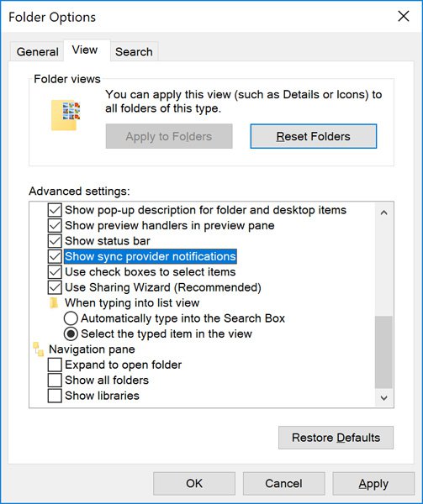The height and width of the screenshot is (504, 423).
Task: Enable Show libraries checkbox
Action: [55, 396]
